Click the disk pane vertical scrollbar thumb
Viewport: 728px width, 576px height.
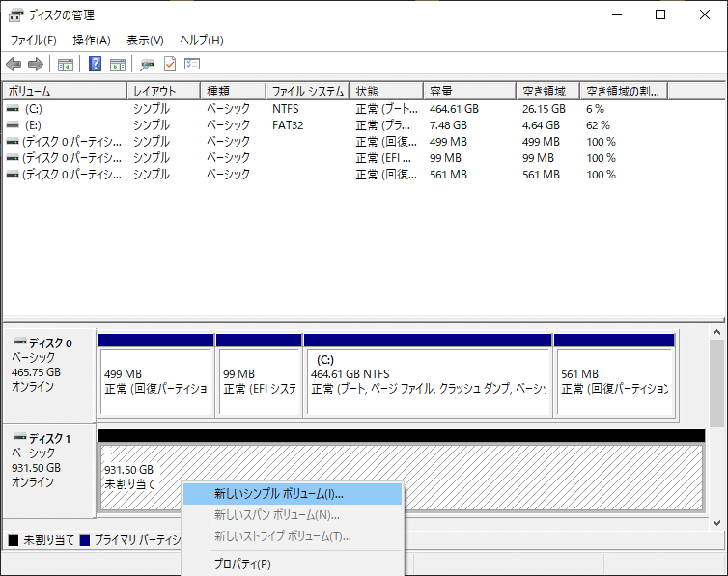coord(716,383)
